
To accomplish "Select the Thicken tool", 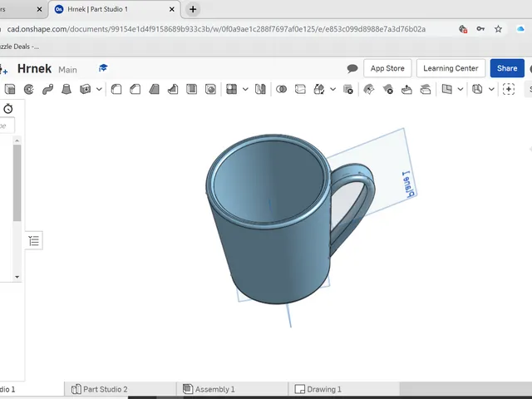I will click(x=85, y=89).
